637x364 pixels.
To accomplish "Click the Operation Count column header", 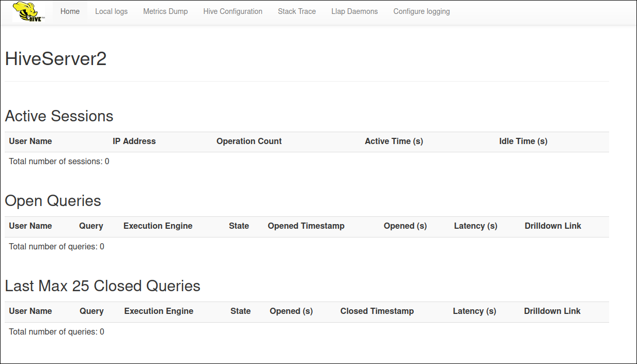I will pyautogui.click(x=249, y=141).
